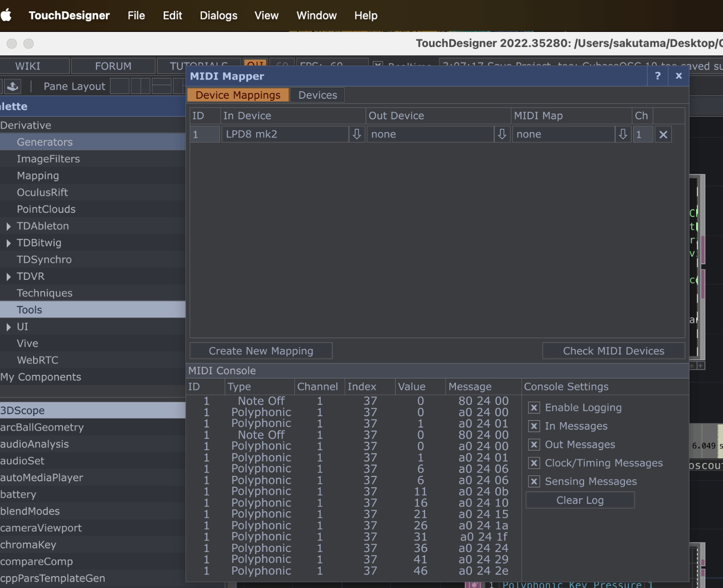Toggle In Messages checkbox
723x588 pixels.
tap(534, 426)
